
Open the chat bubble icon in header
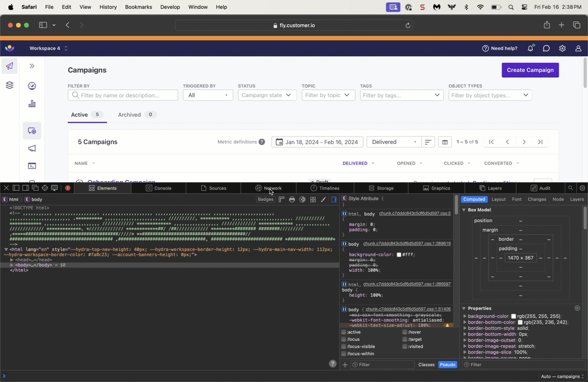click(546, 48)
